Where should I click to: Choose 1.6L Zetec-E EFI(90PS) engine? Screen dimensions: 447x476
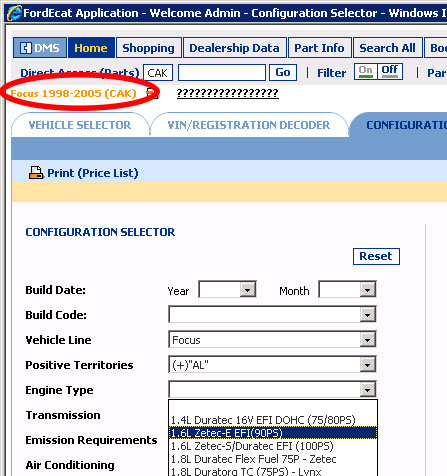(273, 433)
